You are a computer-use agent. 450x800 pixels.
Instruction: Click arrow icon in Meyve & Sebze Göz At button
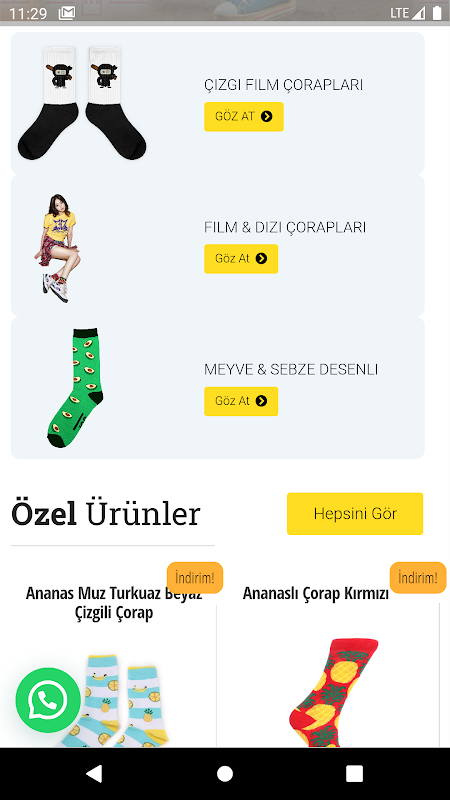pos(261,401)
